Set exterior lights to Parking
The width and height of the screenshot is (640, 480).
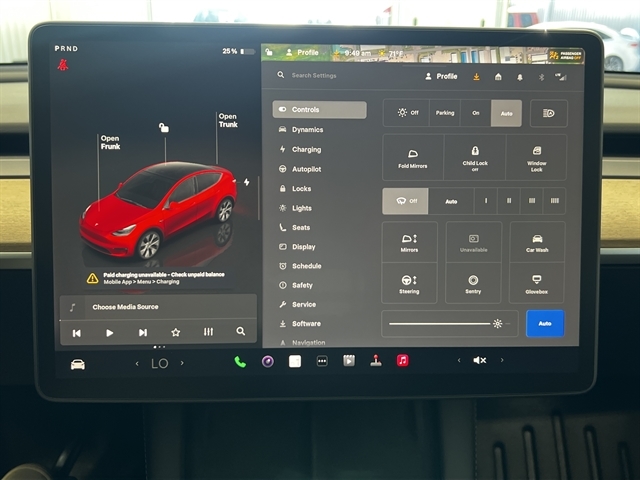pyautogui.click(x=445, y=113)
